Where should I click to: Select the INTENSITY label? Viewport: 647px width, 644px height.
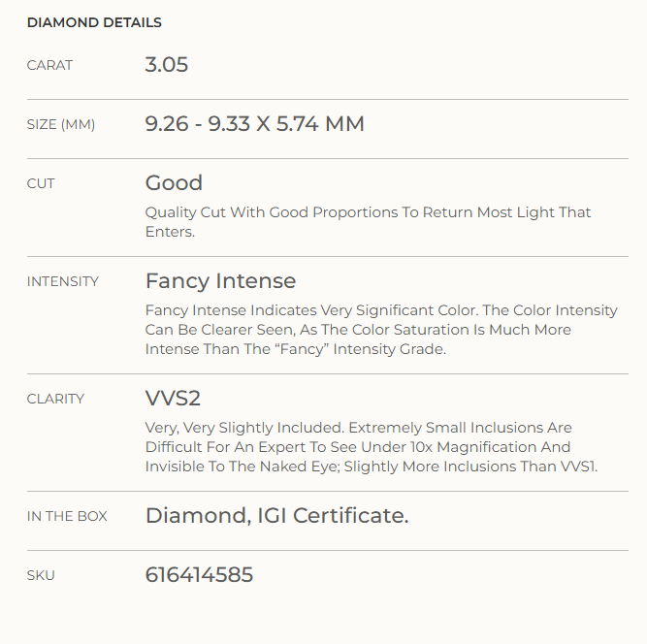point(63,281)
